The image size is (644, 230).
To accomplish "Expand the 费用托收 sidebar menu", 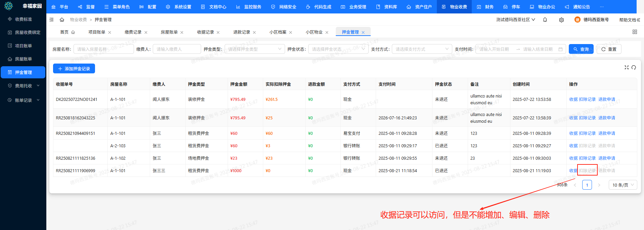I will [x=24, y=86].
